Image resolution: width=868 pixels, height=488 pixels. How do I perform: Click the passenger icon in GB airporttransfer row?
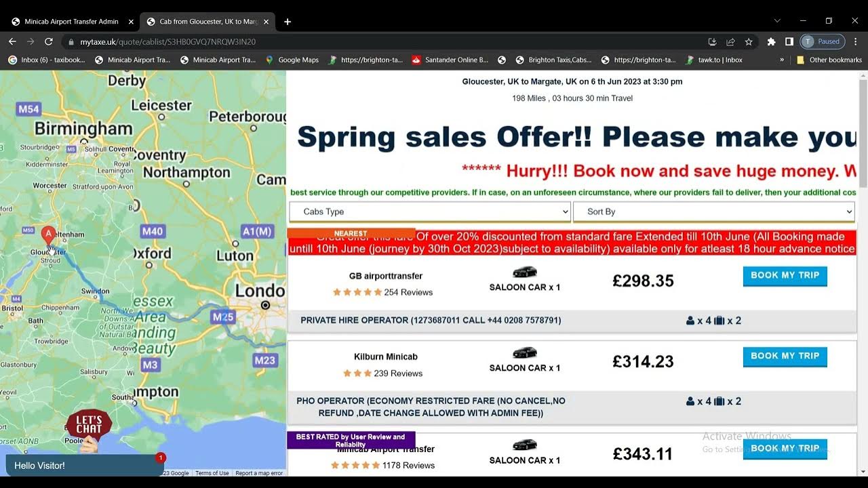[690, 321]
